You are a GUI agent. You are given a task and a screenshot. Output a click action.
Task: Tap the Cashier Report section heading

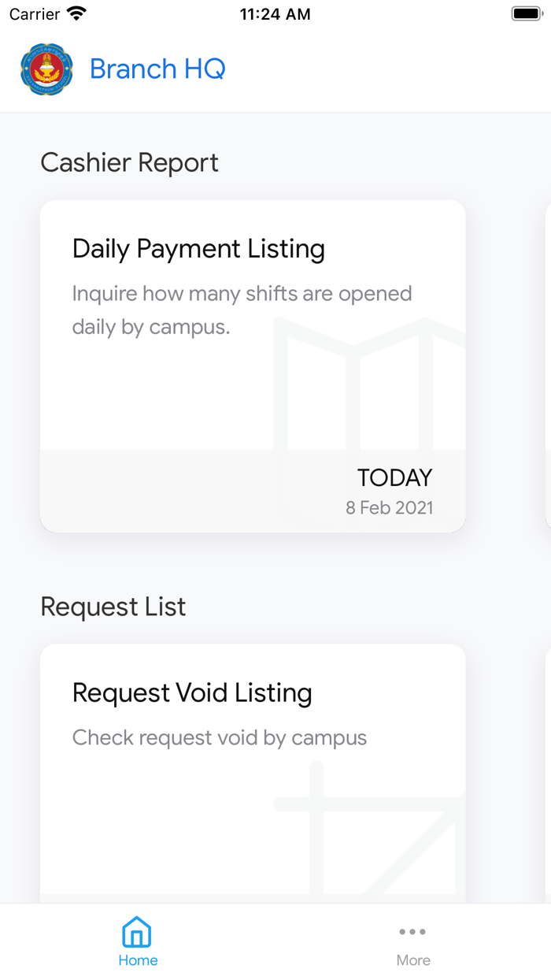pos(129,163)
